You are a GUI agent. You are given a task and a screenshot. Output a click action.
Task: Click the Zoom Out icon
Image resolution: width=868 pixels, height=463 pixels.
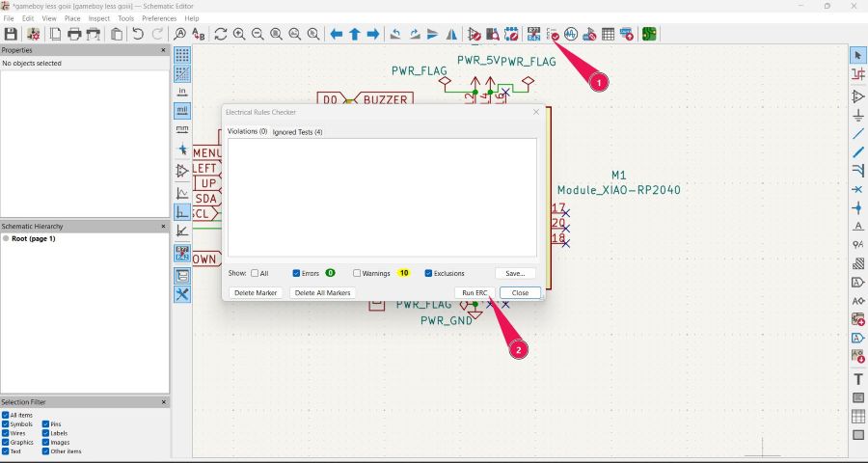coord(258,34)
